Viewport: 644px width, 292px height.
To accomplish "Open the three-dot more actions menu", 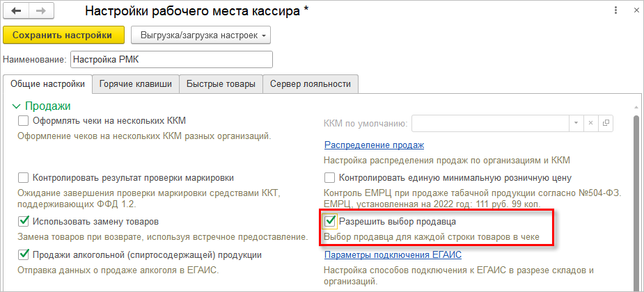I will click(615, 11).
